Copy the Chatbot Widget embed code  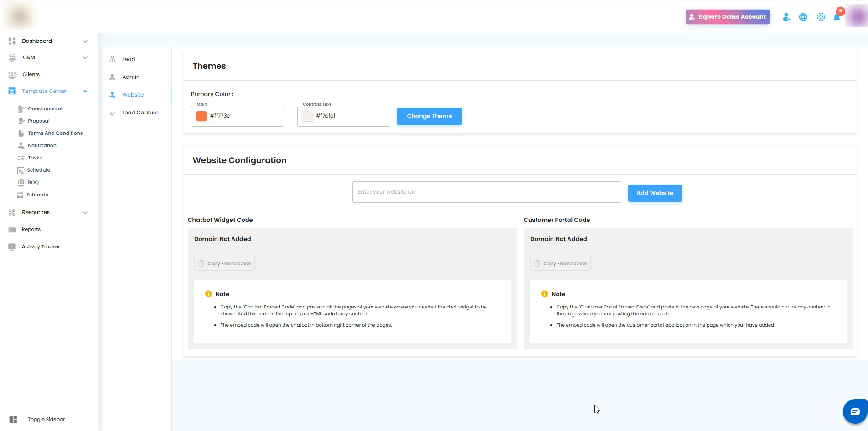click(x=224, y=264)
